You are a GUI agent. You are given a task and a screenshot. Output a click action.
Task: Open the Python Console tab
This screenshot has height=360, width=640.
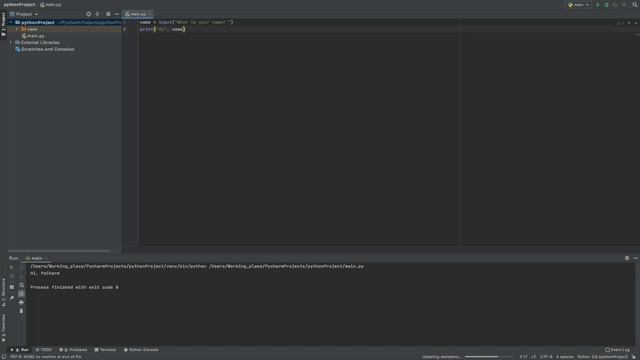141,350
